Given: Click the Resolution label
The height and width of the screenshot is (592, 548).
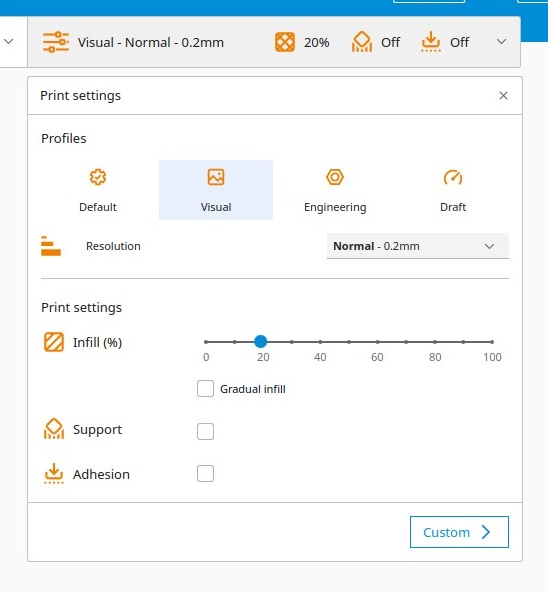Looking at the screenshot, I should [x=113, y=246].
